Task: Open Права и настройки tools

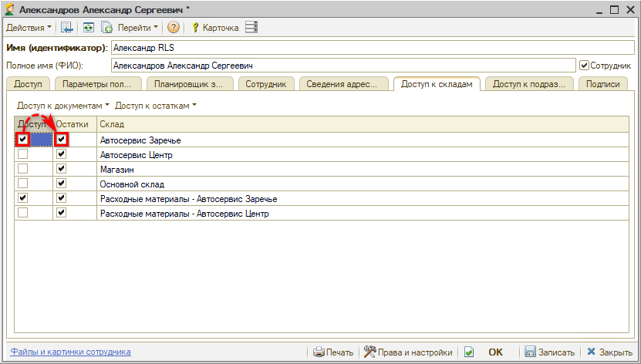Action: (x=408, y=352)
